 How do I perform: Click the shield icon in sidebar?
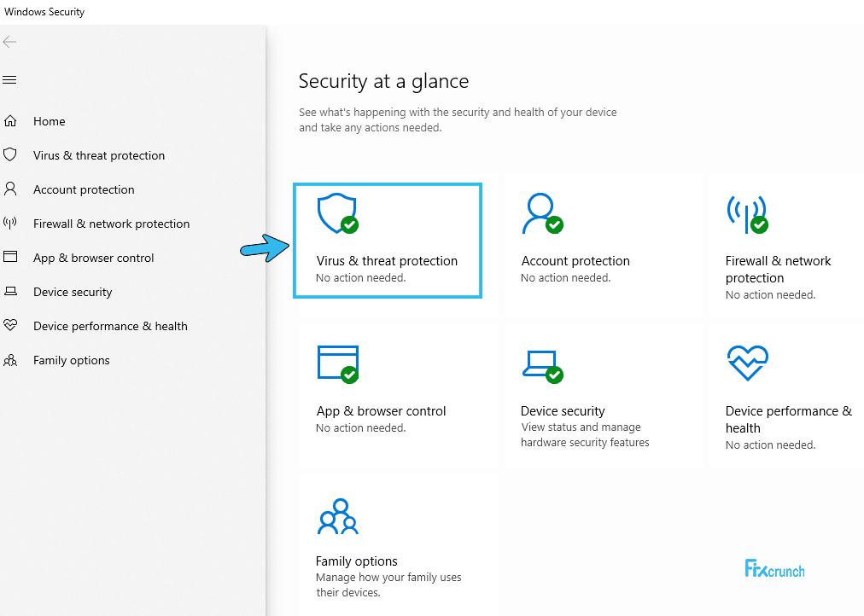(10, 154)
